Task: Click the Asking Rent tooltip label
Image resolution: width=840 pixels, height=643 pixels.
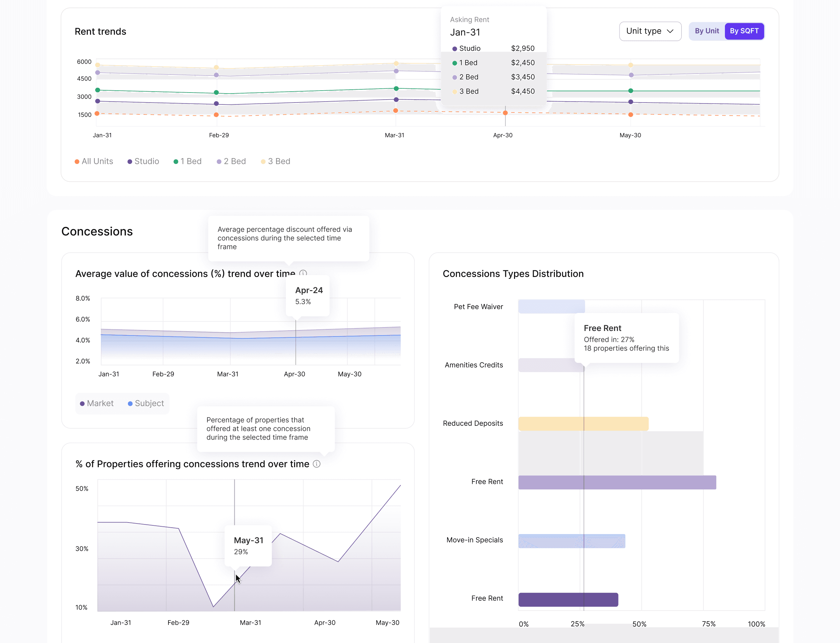Action: [469, 20]
